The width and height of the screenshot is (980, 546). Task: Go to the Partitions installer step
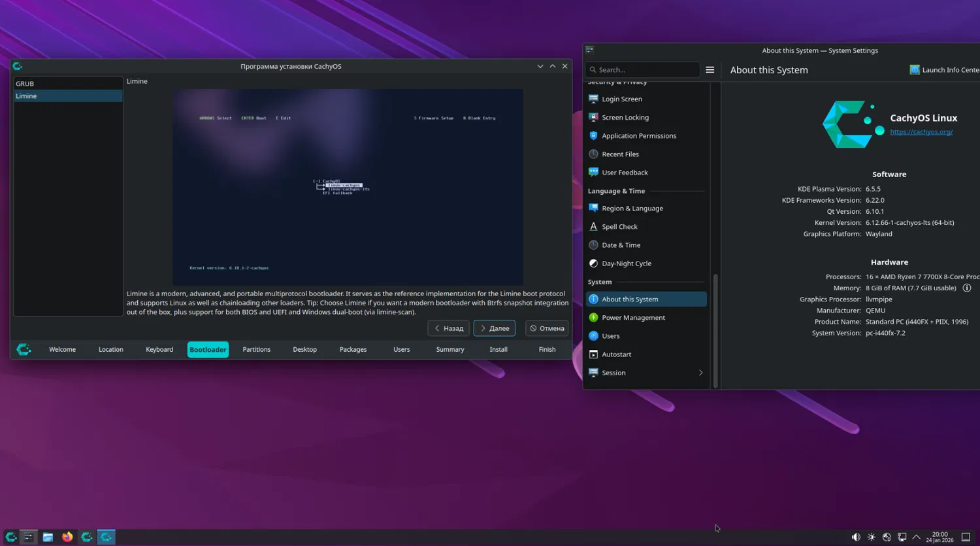coord(257,350)
